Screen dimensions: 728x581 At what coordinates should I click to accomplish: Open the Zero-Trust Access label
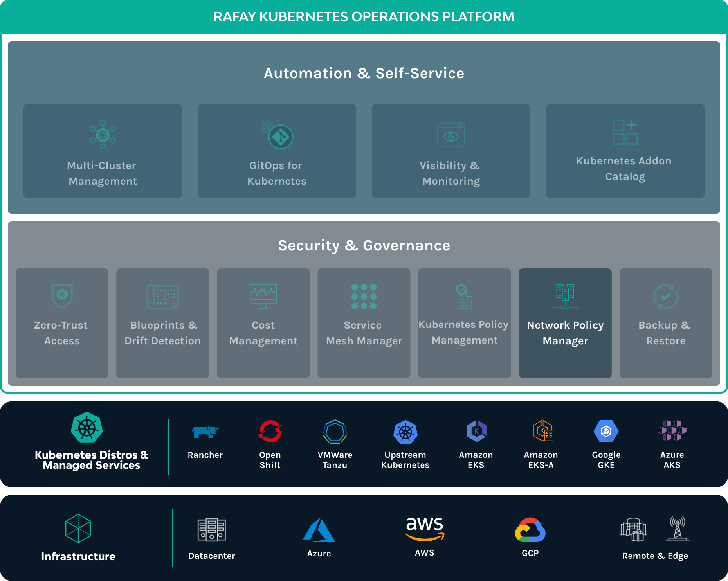click(x=61, y=333)
